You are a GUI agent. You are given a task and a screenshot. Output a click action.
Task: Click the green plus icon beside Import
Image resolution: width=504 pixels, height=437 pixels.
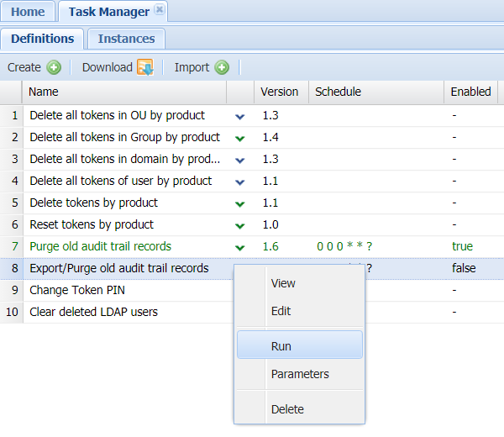point(222,67)
